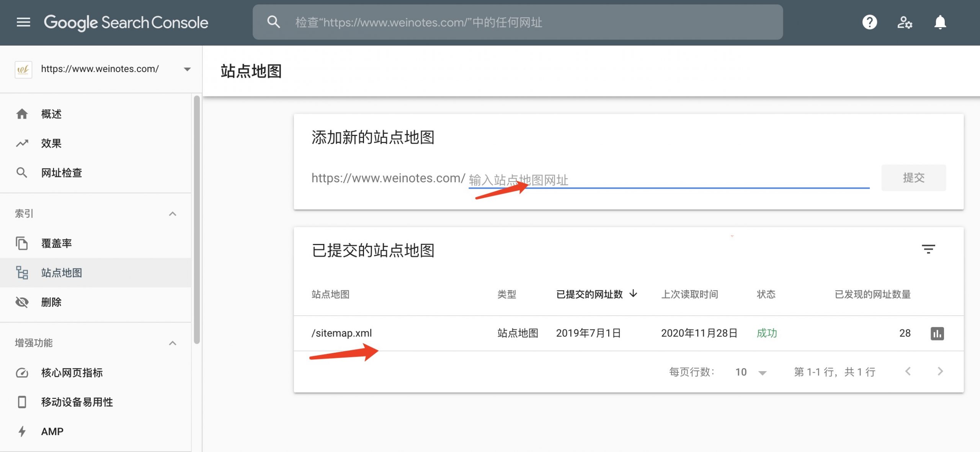Click the AMP lightning bolt icon
980x452 pixels.
(22, 432)
